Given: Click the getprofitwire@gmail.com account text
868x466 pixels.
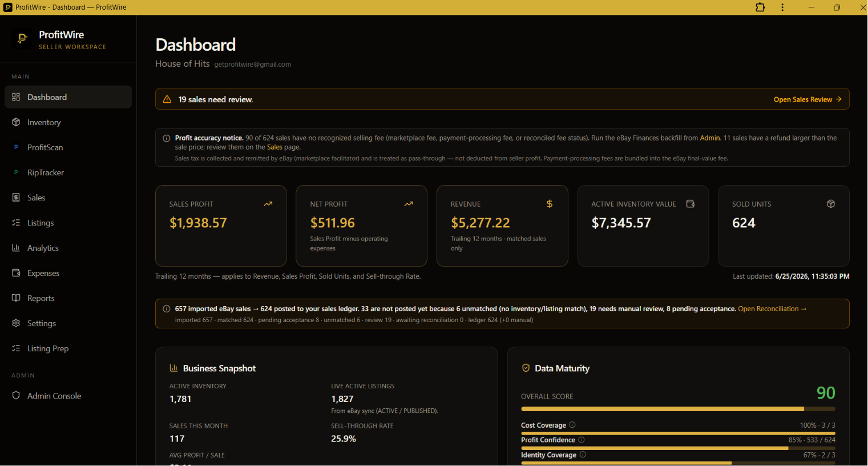Looking at the screenshot, I should pyautogui.click(x=253, y=65).
